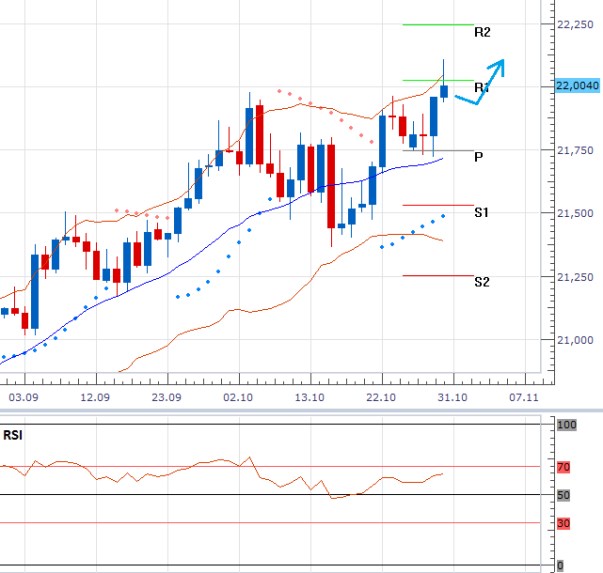Click the 23.09 date axis label
603x573 pixels.
click(x=167, y=397)
